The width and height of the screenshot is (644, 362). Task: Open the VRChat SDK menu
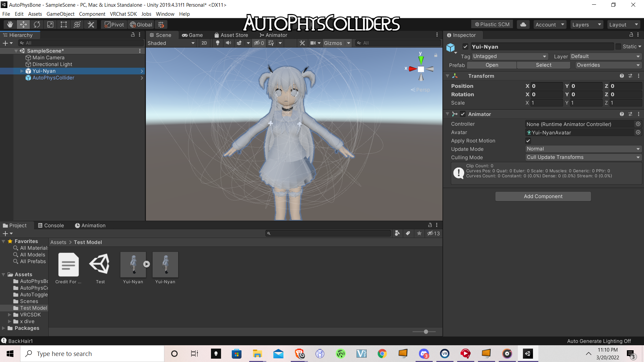pos(123,14)
